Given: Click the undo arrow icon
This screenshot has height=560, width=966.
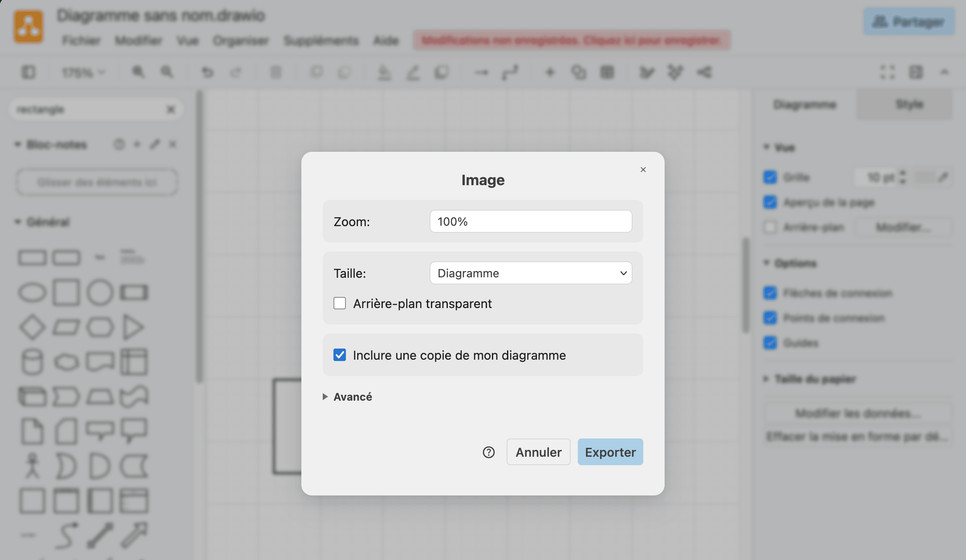Looking at the screenshot, I should [x=207, y=72].
